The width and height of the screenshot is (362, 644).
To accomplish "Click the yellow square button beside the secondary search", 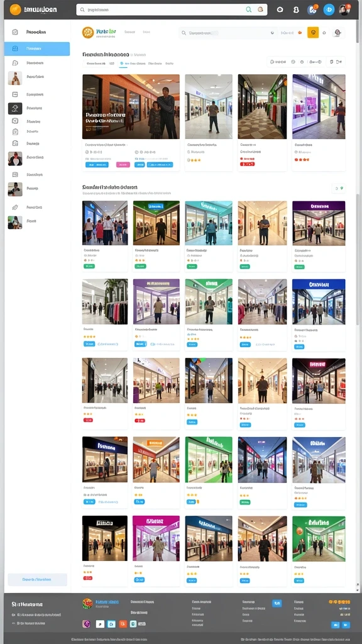I will 313,33.
